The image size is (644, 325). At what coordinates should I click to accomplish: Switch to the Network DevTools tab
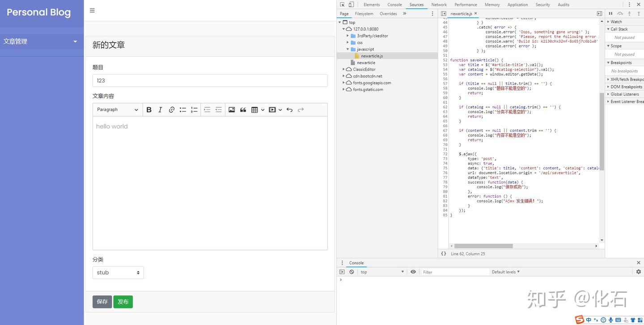pos(439,4)
